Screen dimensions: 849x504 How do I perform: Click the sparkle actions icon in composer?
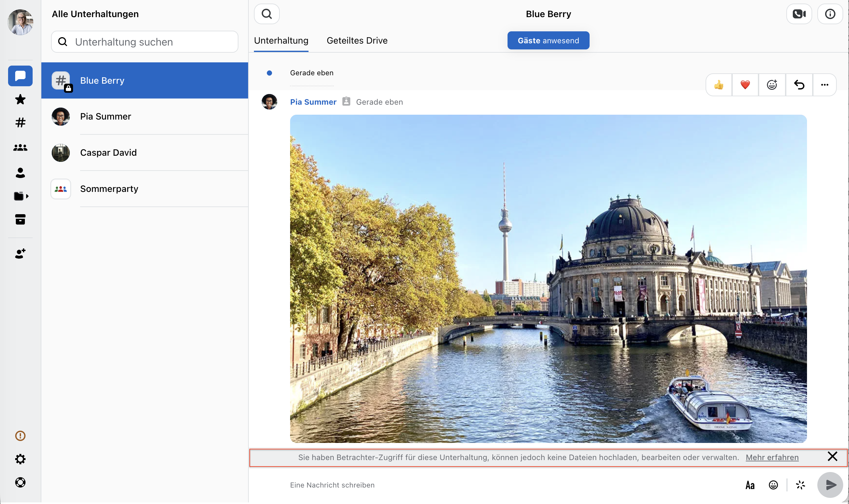coord(801,485)
